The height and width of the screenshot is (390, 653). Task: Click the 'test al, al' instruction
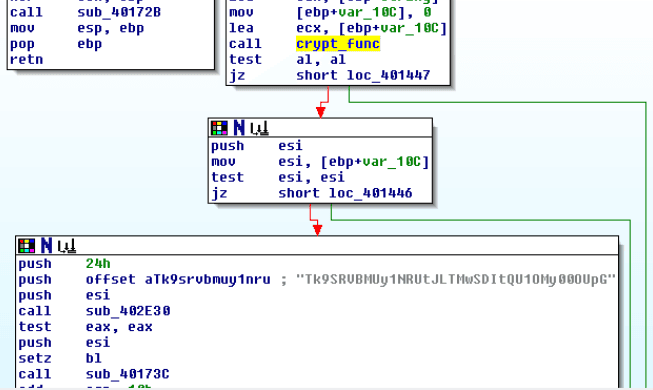(287, 60)
